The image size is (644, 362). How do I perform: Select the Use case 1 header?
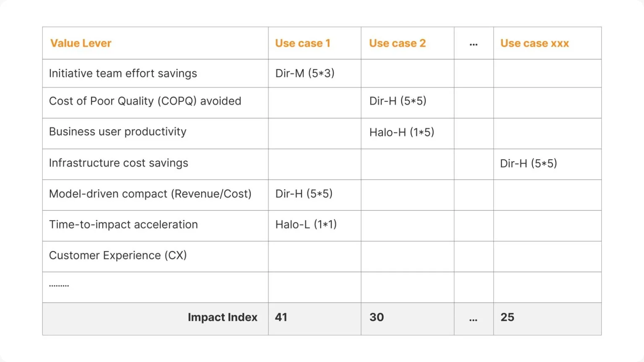click(x=303, y=43)
